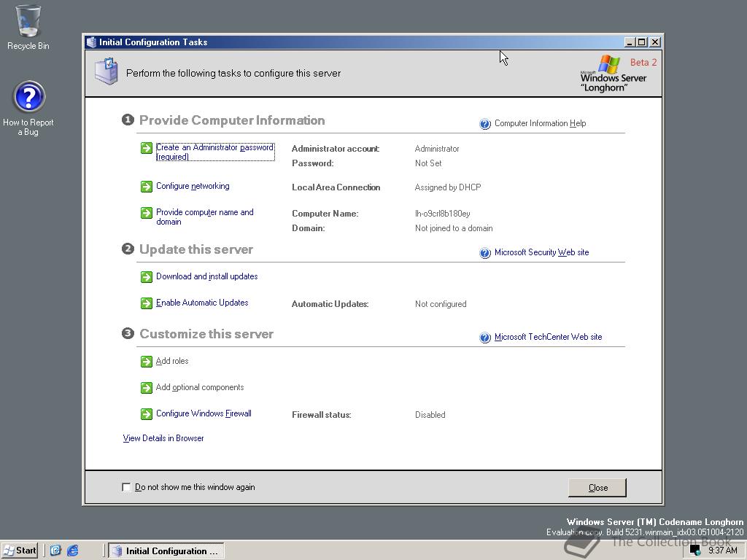This screenshot has height=560, width=747.
Task: Click the Firewall status Disabled value
Action: [430, 415]
